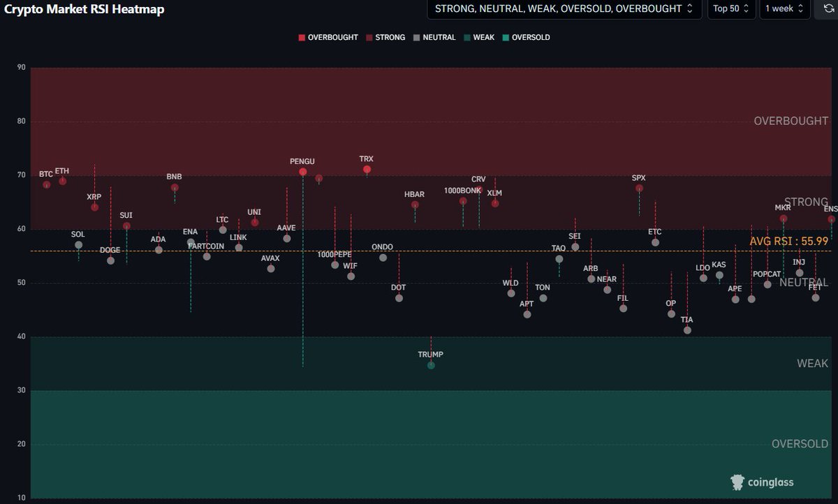Viewport: 838px width, 504px height.
Task: Select the 1000BONK data point
Action: point(463,201)
